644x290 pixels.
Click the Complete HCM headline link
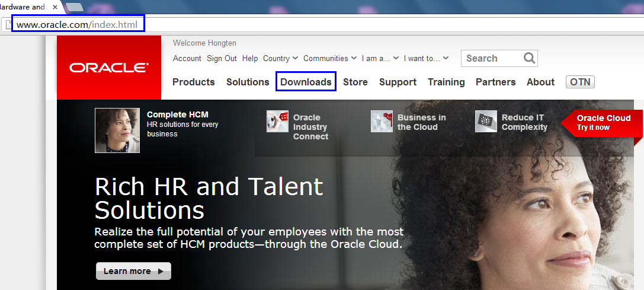177,114
